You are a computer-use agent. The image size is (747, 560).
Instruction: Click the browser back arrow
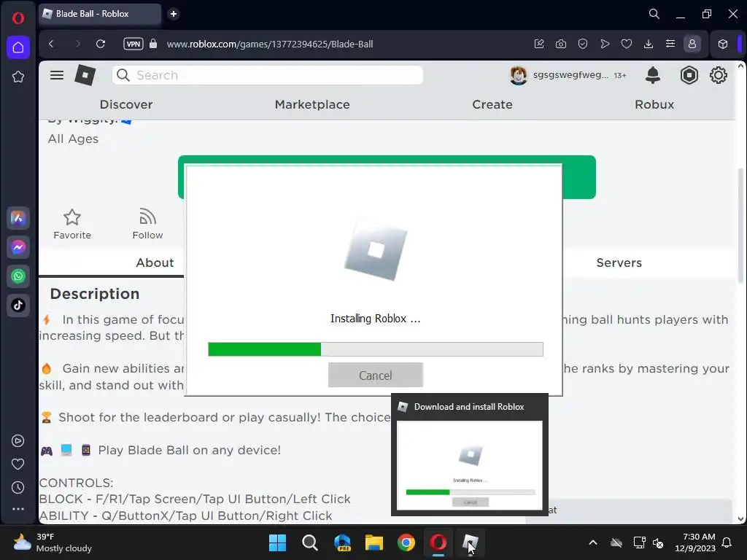coord(52,44)
